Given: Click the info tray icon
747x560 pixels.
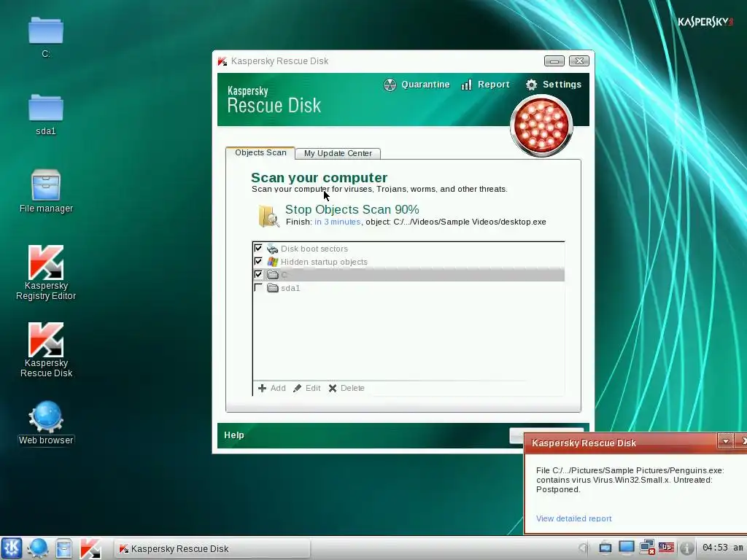Looking at the screenshot, I should [686, 548].
